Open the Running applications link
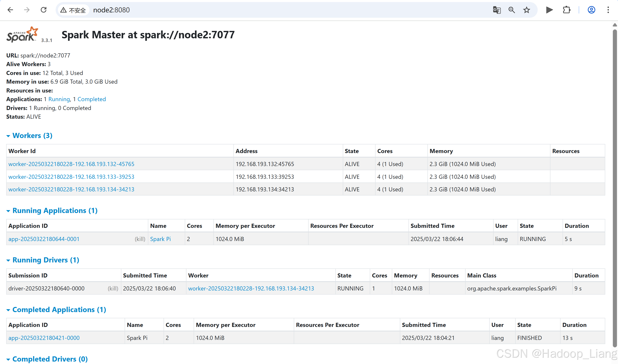This screenshot has width=618, height=364. point(59,99)
